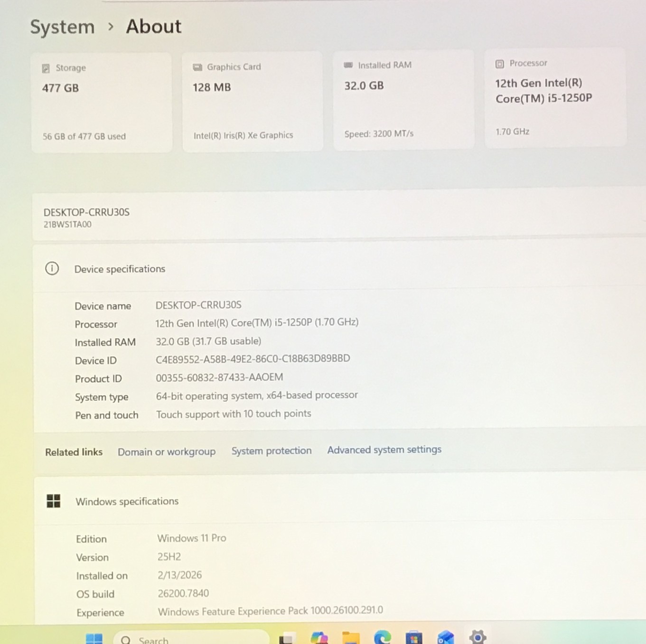This screenshot has width=646, height=644.
Task: Select the Device name value DESKTOP-CRRU30S
Action: (198, 305)
